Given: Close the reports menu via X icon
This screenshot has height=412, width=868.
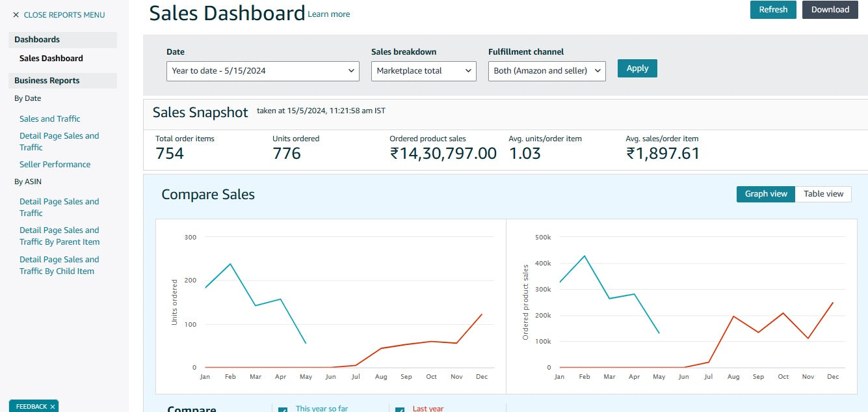Looking at the screenshot, I should coord(16,15).
